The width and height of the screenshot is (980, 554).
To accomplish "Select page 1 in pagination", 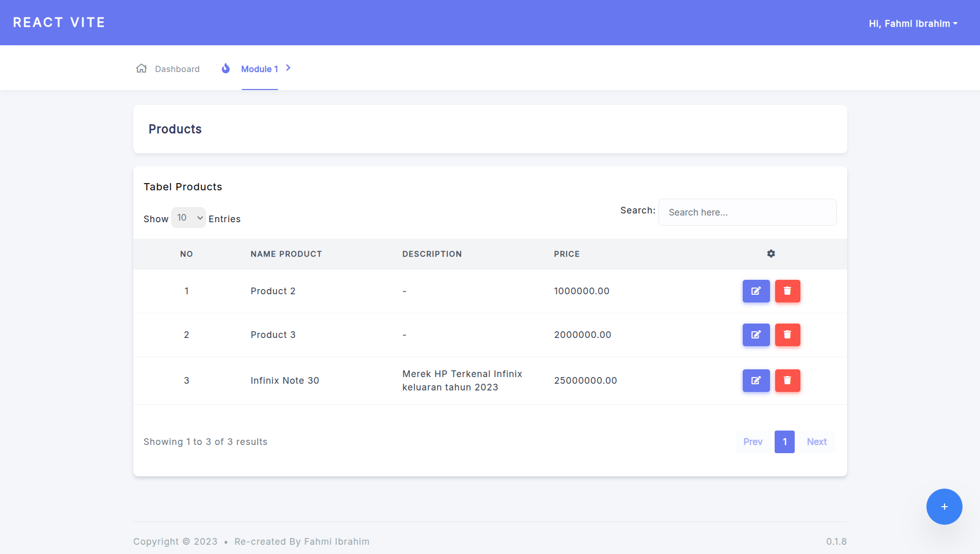I will click(x=784, y=442).
